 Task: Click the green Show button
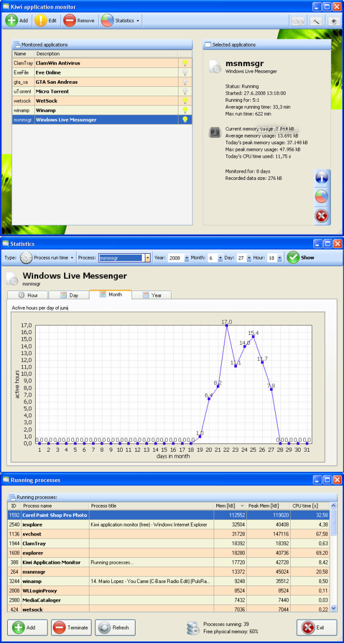(301, 257)
